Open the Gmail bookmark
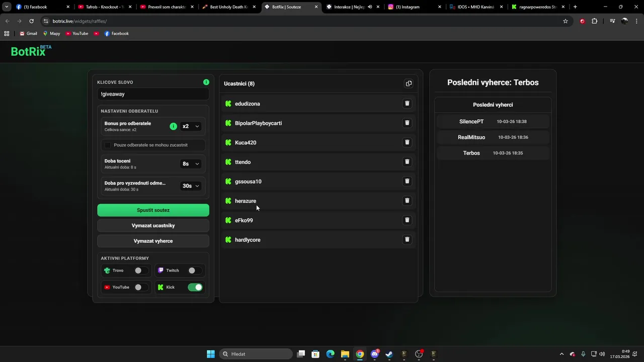This screenshot has height=362, width=644. pos(28,34)
